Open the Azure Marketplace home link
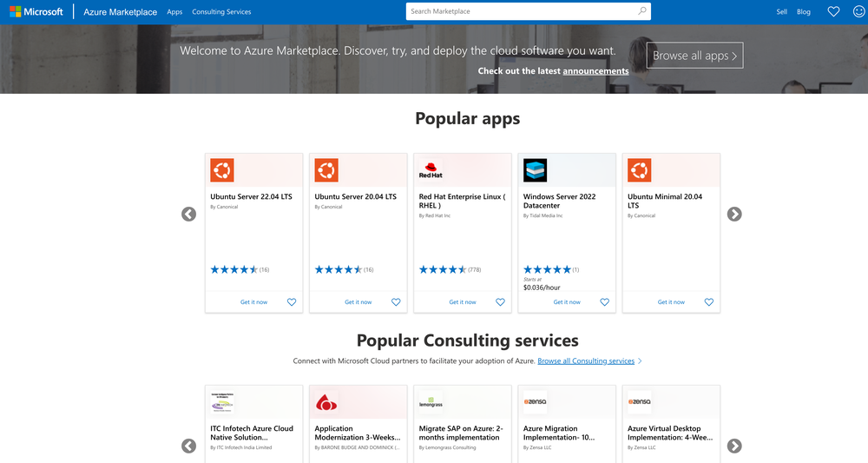 [x=120, y=11]
